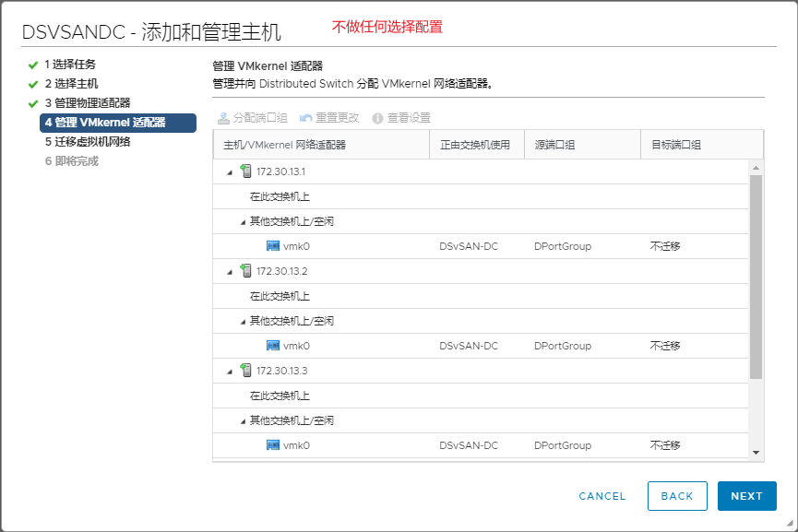
Task: Select vmk0 adapter icon under host 172.30.13.1
Action: pos(273,246)
